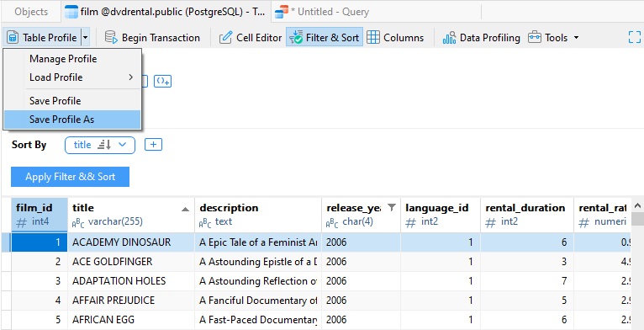Click the rental_rate column header

point(602,215)
